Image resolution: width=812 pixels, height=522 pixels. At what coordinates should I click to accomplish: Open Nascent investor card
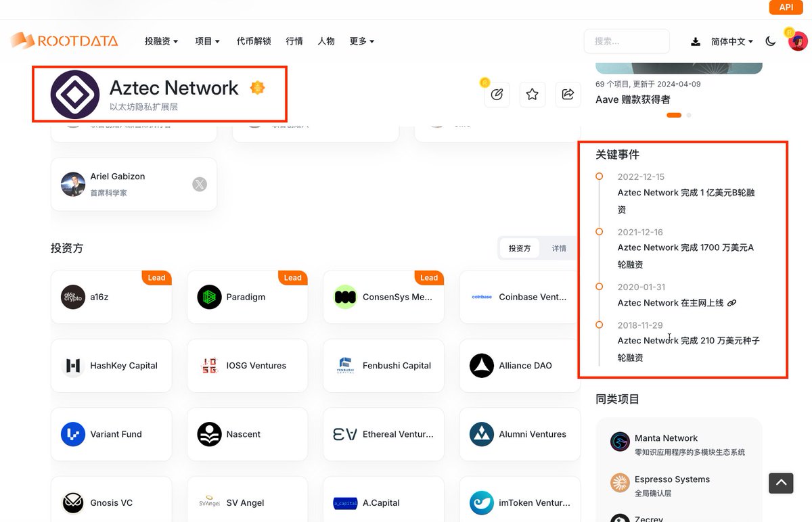click(x=248, y=434)
